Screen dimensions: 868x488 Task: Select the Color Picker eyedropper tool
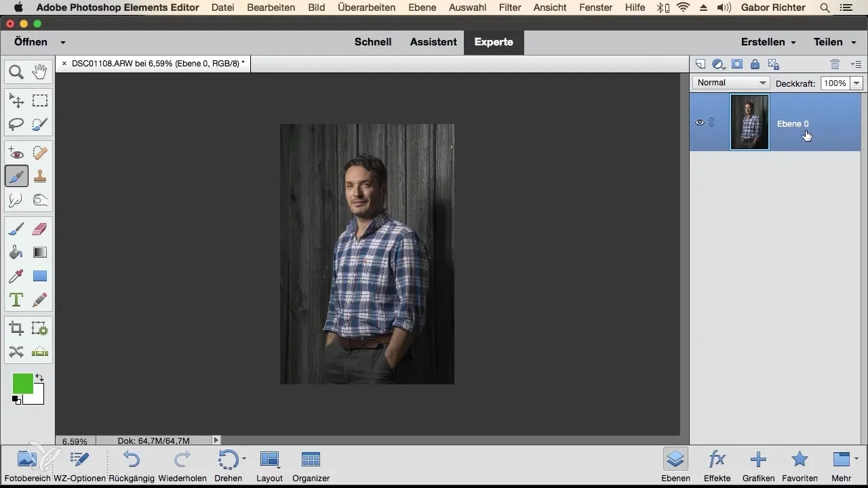(x=16, y=276)
